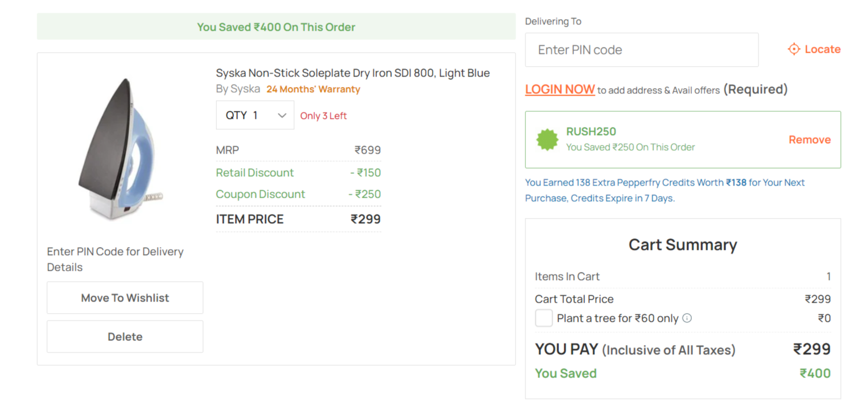The width and height of the screenshot is (868, 403).
Task: Focus the Enter PIN code field
Action: 642,50
